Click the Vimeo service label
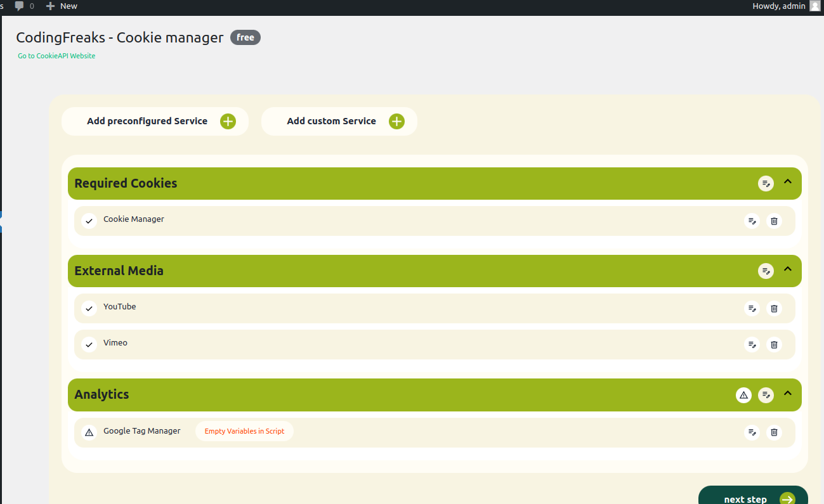The height and width of the screenshot is (504, 824). coord(115,343)
